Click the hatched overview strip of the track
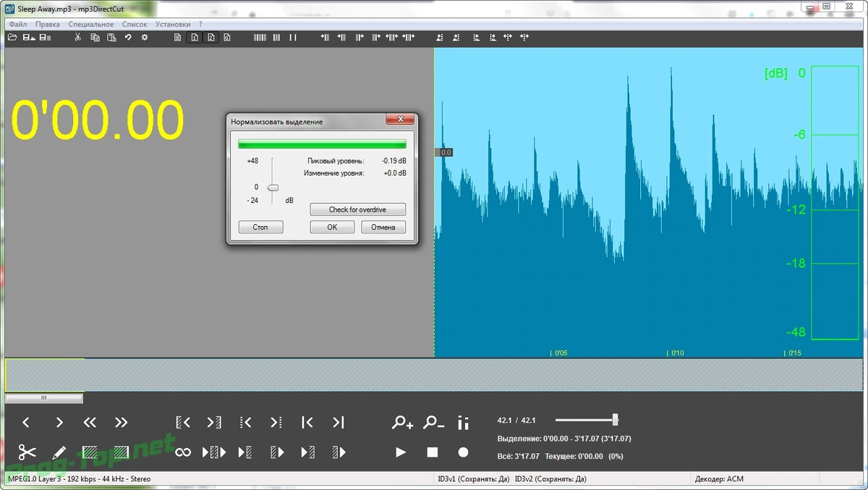Image resolution: width=868 pixels, height=490 pixels. pos(434,375)
